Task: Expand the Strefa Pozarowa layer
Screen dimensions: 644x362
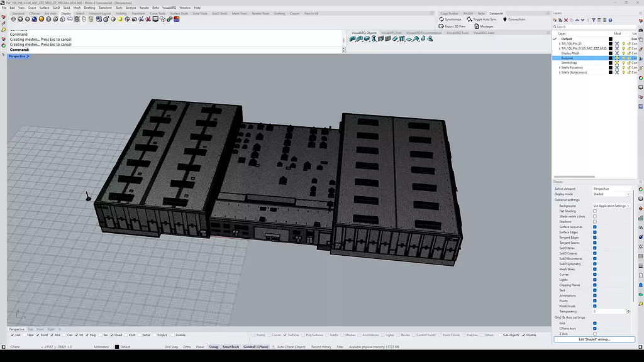Action: pyautogui.click(x=559, y=68)
